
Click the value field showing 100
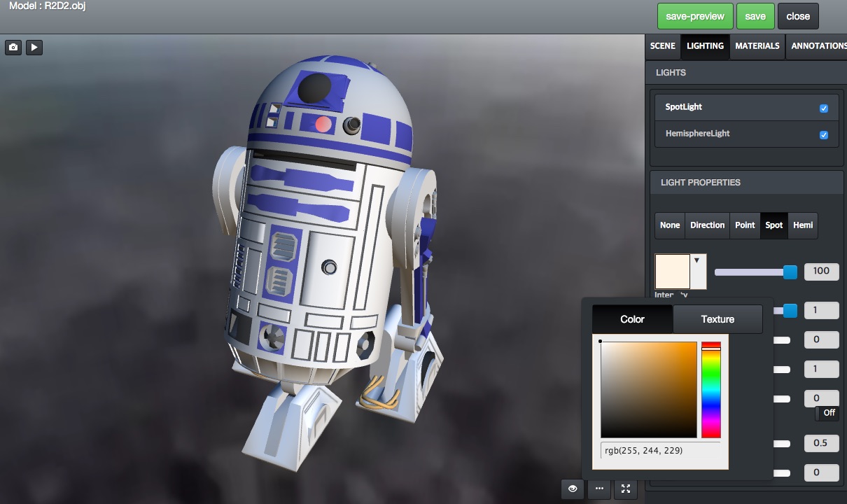822,272
